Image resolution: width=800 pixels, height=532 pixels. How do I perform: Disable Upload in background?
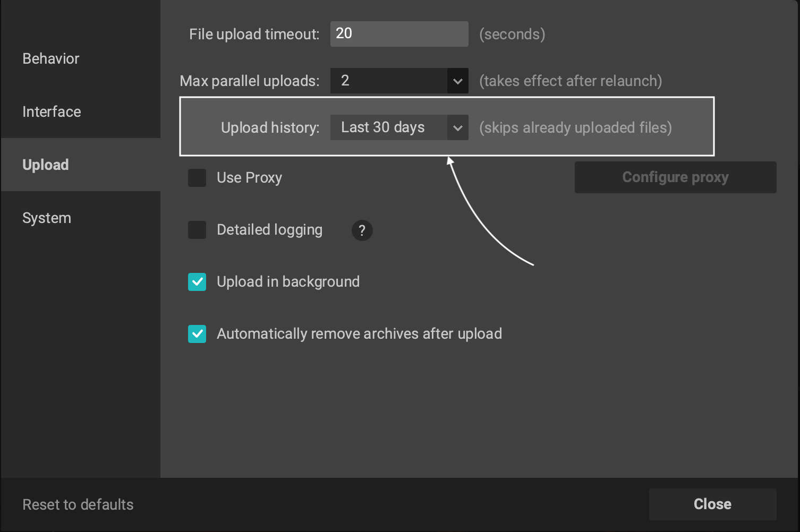click(197, 282)
